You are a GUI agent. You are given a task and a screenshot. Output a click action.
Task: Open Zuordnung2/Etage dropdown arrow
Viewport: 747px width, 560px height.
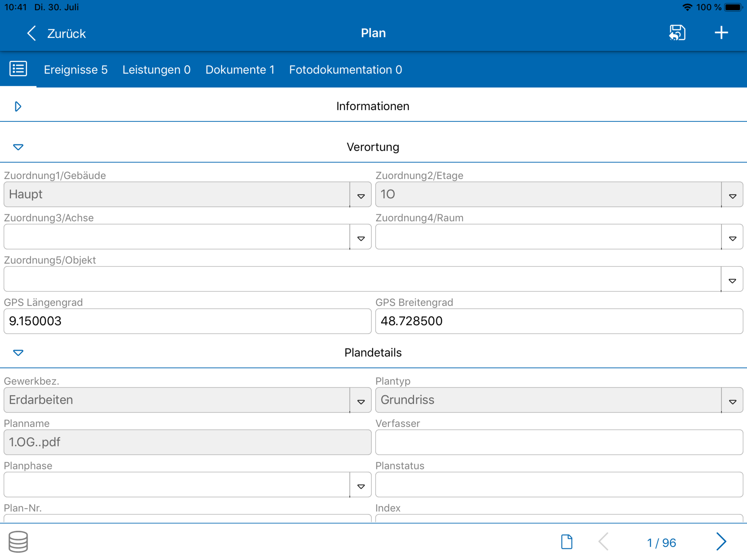click(x=732, y=195)
